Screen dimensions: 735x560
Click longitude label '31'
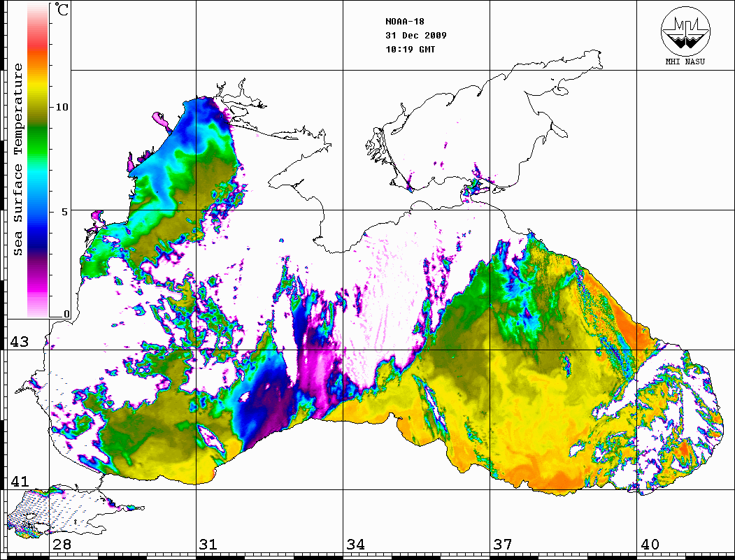tap(208, 545)
